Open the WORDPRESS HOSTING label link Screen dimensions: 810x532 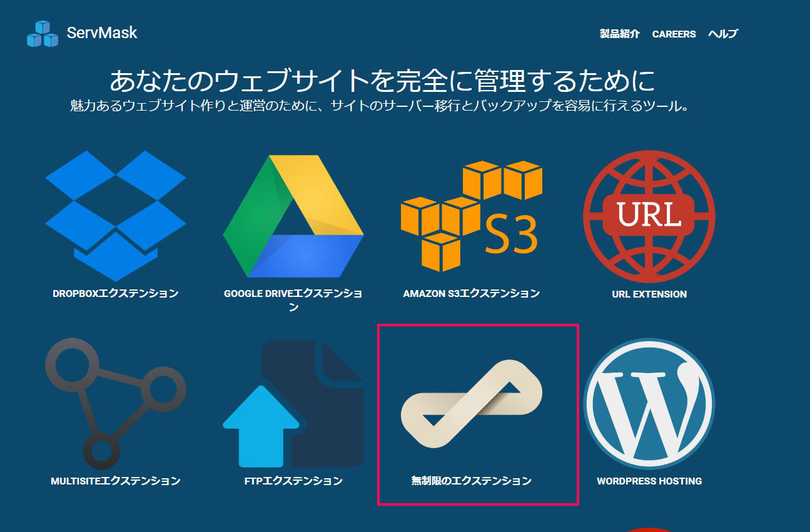coord(649,481)
